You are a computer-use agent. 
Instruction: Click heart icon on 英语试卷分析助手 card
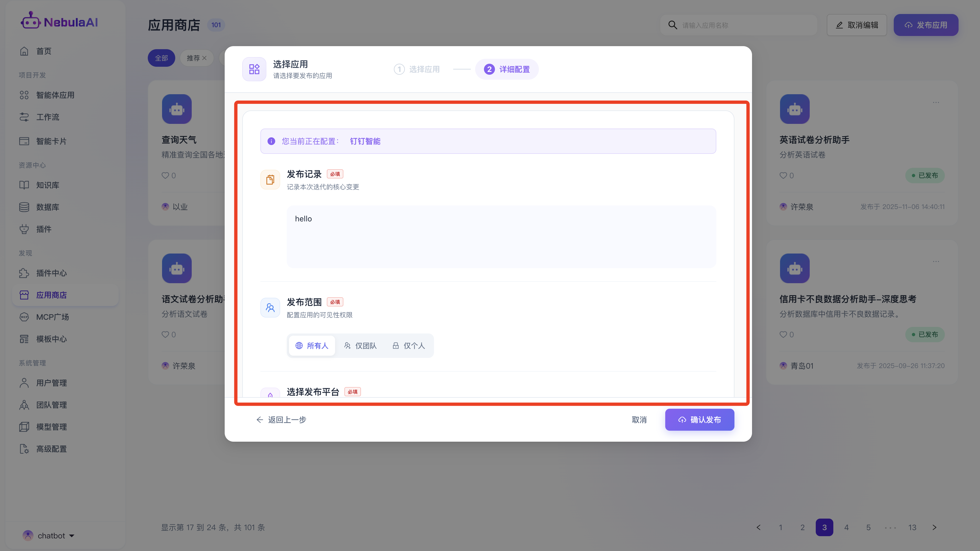point(783,176)
